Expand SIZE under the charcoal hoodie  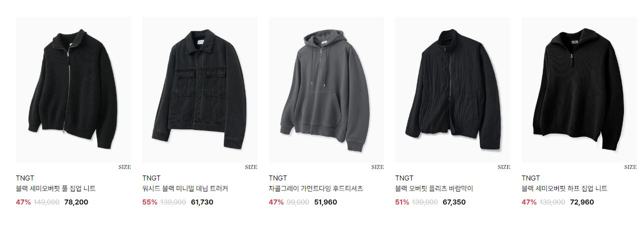pos(378,167)
